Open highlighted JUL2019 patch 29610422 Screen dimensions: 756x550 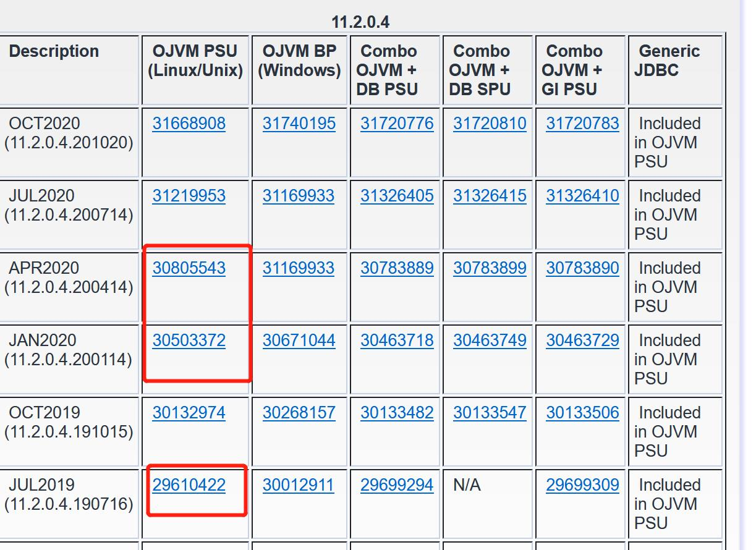(189, 485)
